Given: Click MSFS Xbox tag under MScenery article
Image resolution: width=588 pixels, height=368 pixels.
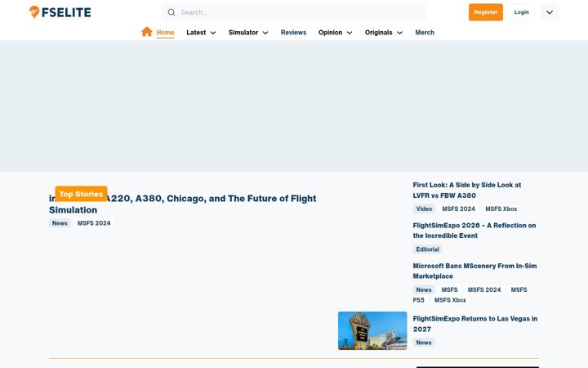Looking at the screenshot, I should 450,300.
